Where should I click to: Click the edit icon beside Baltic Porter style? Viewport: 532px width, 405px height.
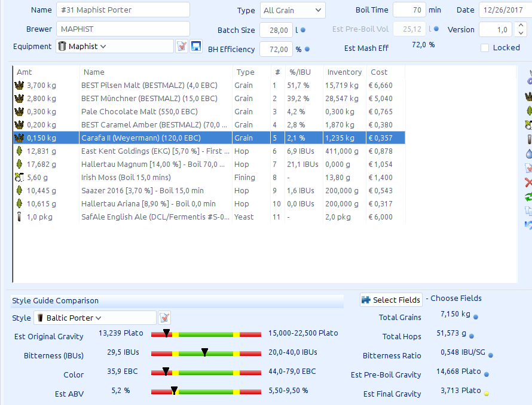tap(164, 318)
